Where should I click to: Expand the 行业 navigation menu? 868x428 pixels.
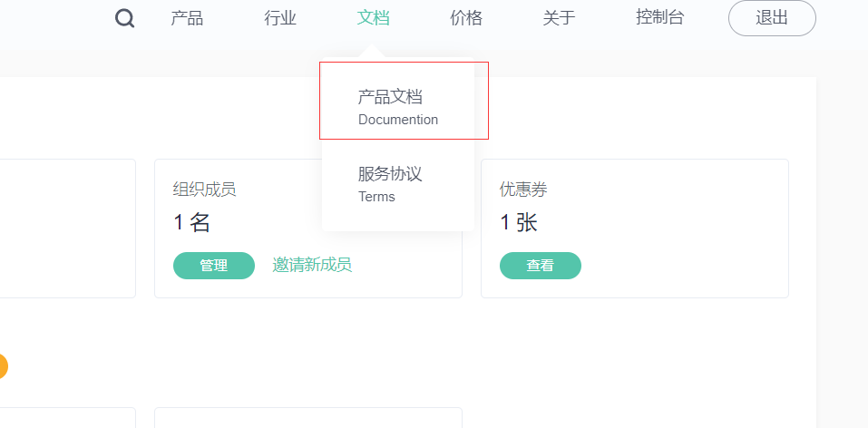point(280,18)
